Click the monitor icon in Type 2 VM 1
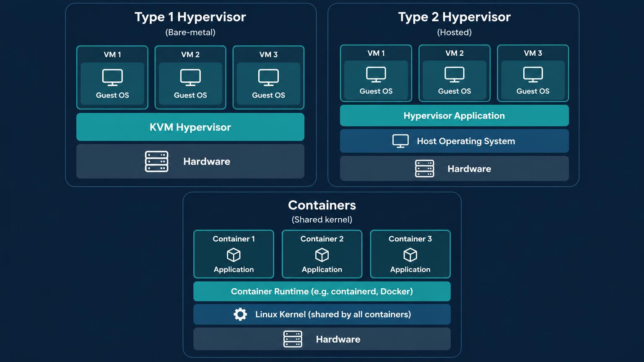The height and width of the screenshot is (362, 644). click(x=376, y=75)
